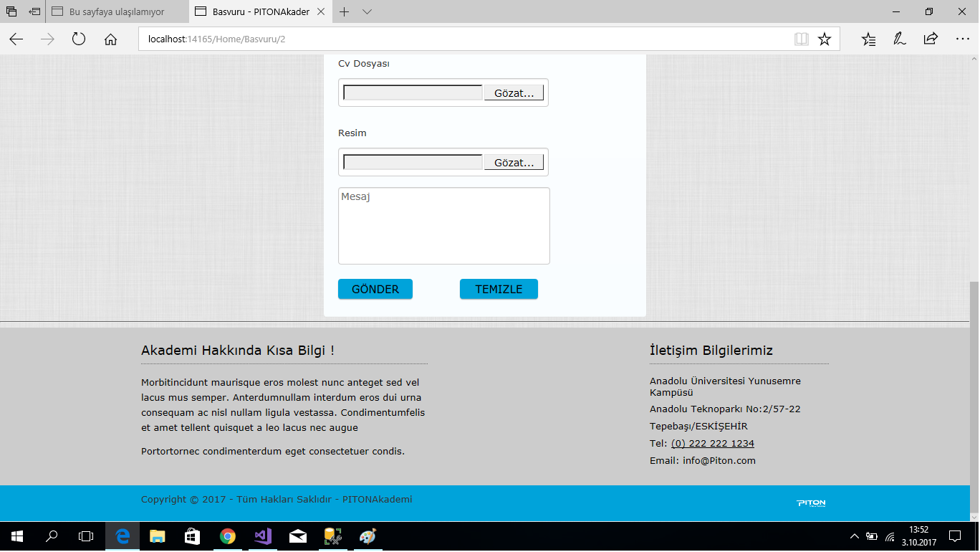Viewport: 980px width, 552px height.
Task: Clear the form using TEMIZLE
Action: [499, 289]
